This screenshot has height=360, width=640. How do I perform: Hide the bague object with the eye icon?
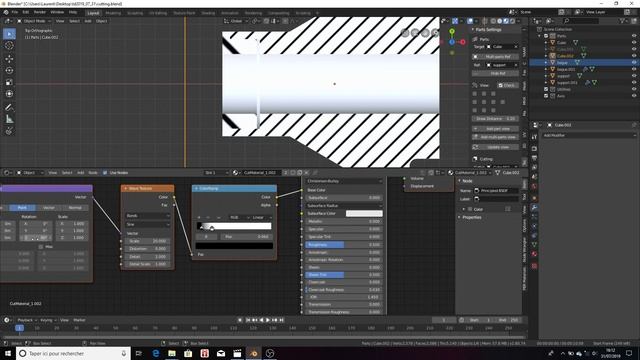click(x=634, y=62)
